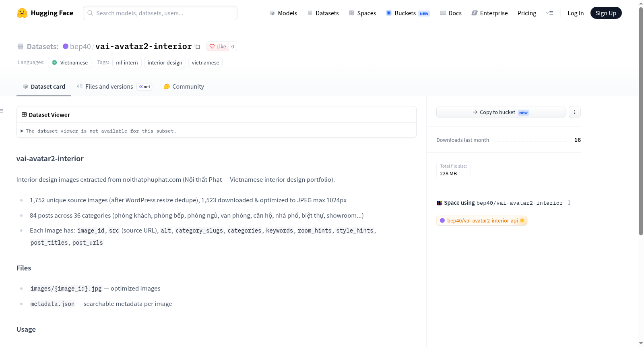
Task: Click the heart Like icon
Action: pyautogui.click(x=212, y=46)
